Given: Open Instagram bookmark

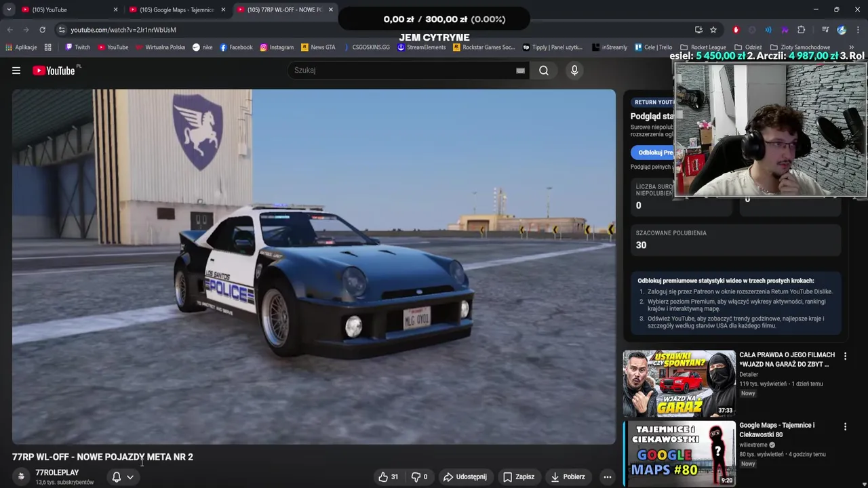Looking at the screenshot, I should click(x=277, y=47).
